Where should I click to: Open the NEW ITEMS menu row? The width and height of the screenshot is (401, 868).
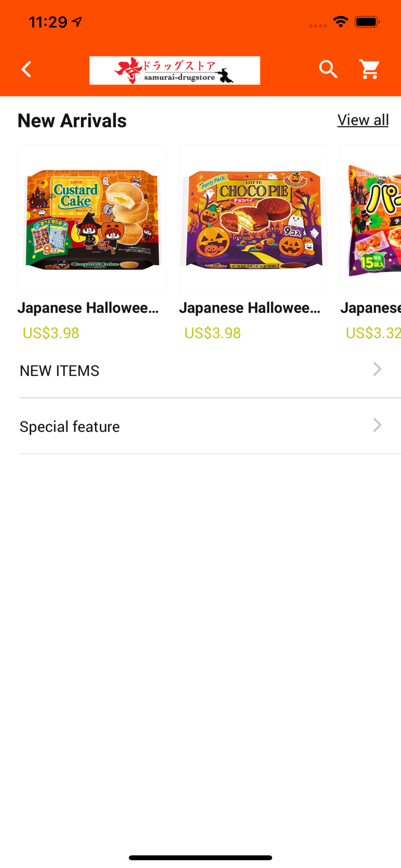pos(210,370)
